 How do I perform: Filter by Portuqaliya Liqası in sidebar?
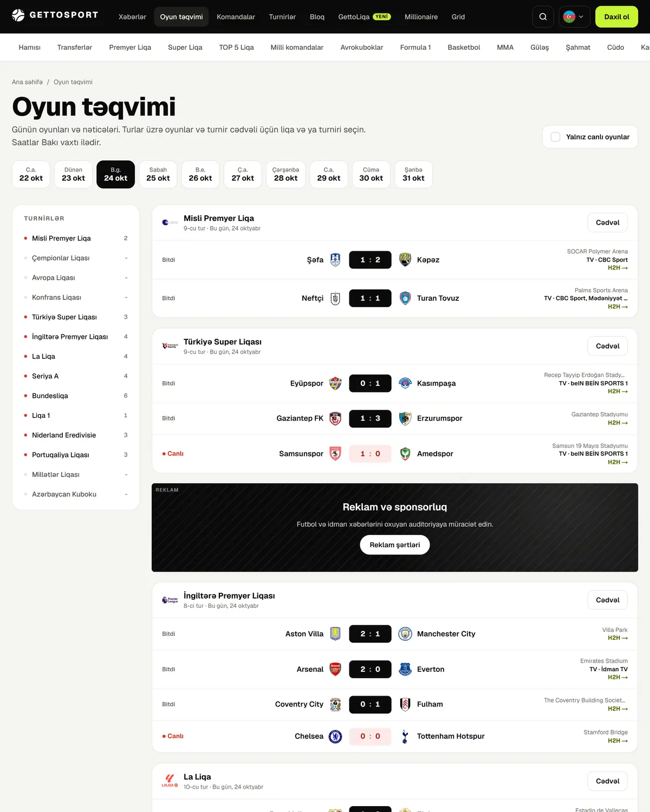[x=76, y=455]
